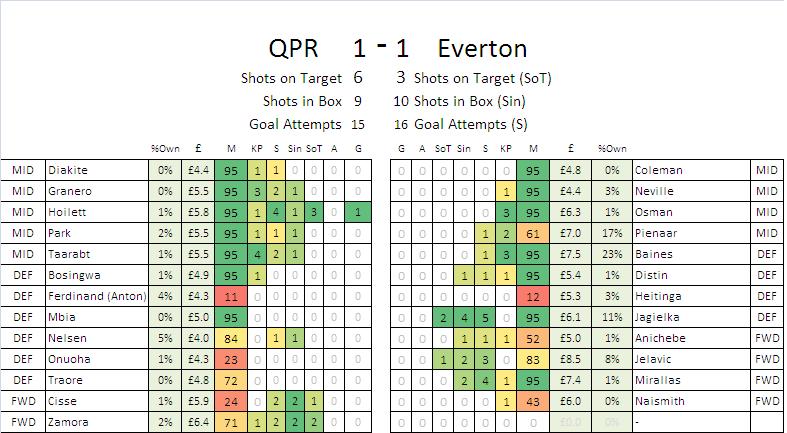Image resolution: width=787 pixels, height=433 pixels.
Task: Click Heitinga's orange minutes cell showing 12
Action: coord(533,296)
